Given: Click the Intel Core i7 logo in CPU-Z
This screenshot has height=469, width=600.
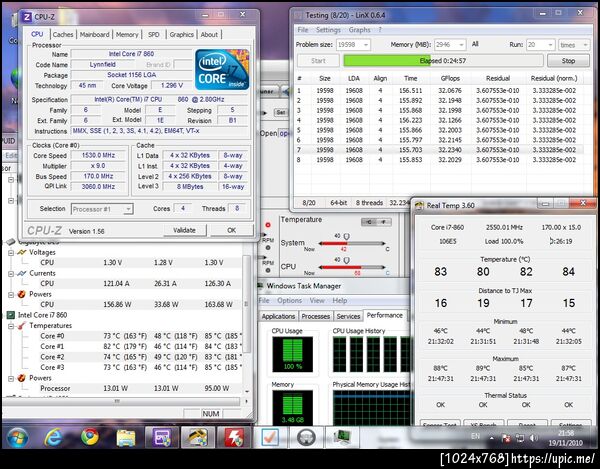Looking at the screenshot, I should click(222, 70).
